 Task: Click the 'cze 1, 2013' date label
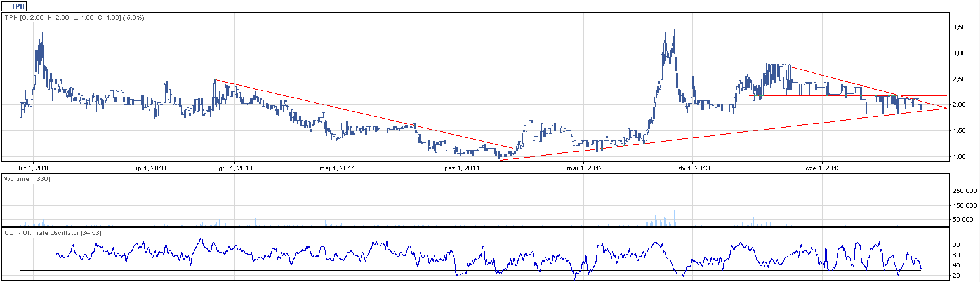coord(823,168)
